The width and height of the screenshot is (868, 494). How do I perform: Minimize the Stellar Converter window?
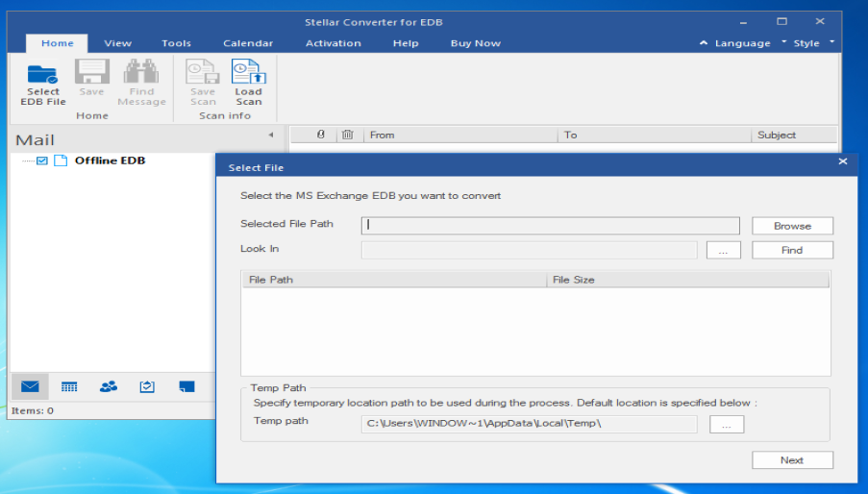click(x=743, y=22)
